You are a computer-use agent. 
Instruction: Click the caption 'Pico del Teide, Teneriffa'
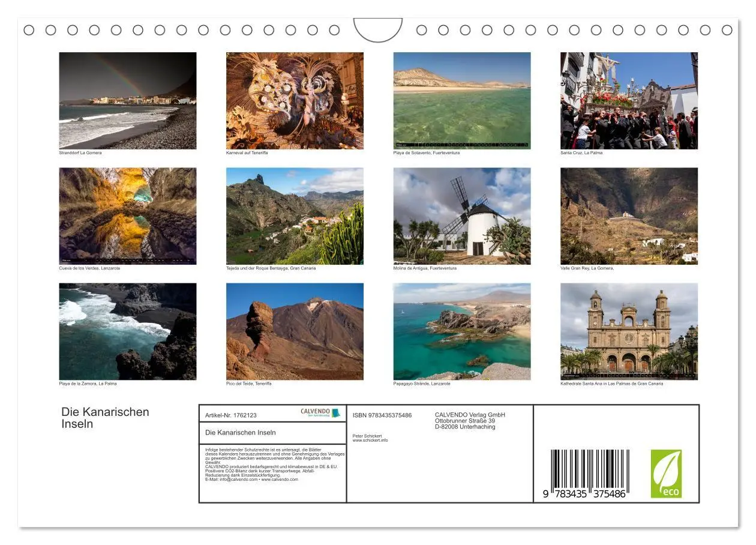[249, 384]
